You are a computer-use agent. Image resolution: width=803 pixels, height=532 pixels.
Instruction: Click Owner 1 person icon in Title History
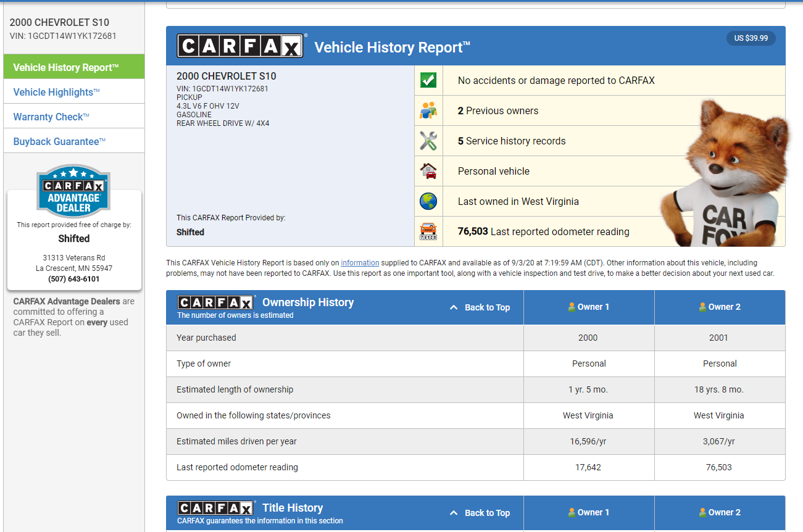[572, 512]
